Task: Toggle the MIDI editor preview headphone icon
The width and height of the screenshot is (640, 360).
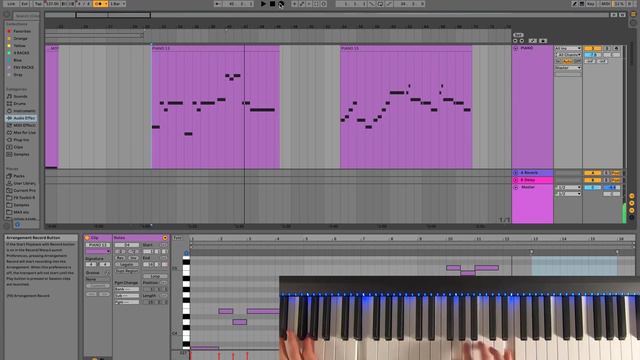Action: (x=186, y=253)
